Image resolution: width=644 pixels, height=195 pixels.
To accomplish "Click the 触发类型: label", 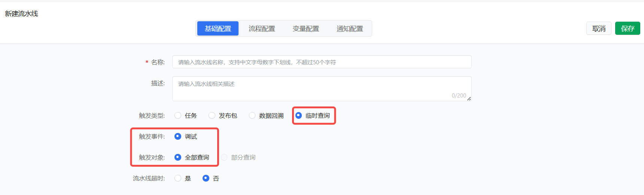I will (x=152, y=115).
